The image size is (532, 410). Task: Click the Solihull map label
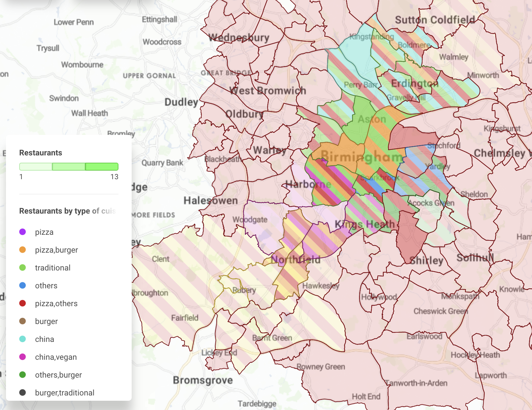click(475, 258)
